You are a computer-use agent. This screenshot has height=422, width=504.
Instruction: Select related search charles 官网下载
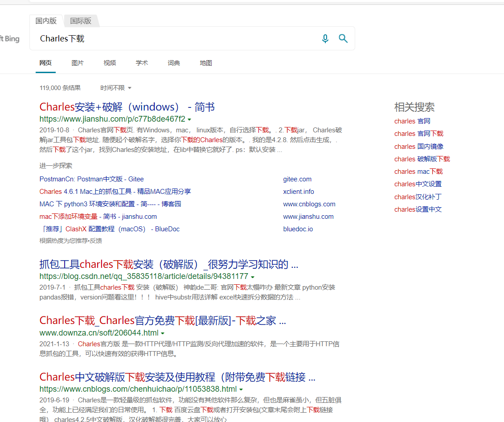pyautogui.click(x=419, y=134)
